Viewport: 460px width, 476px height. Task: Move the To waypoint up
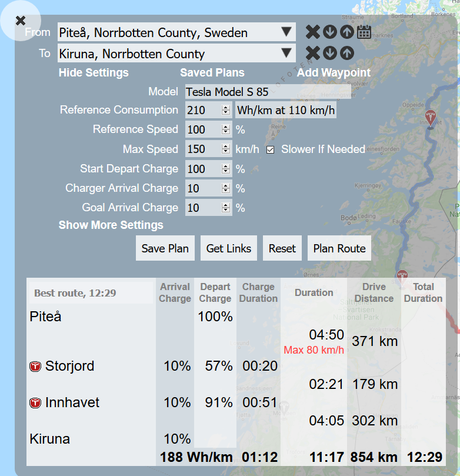pyautogui.click(x=347, y=53)
